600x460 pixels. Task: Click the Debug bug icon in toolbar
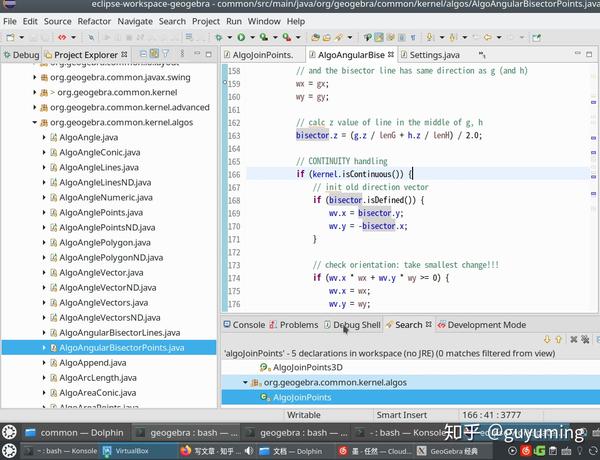[218, 37]
